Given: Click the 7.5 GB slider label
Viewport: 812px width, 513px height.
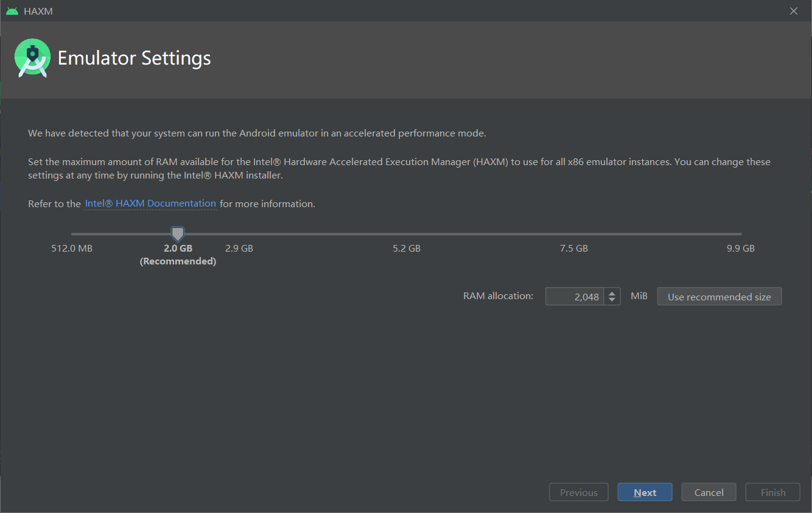Looking at the screenshot, I should point(574,248).
